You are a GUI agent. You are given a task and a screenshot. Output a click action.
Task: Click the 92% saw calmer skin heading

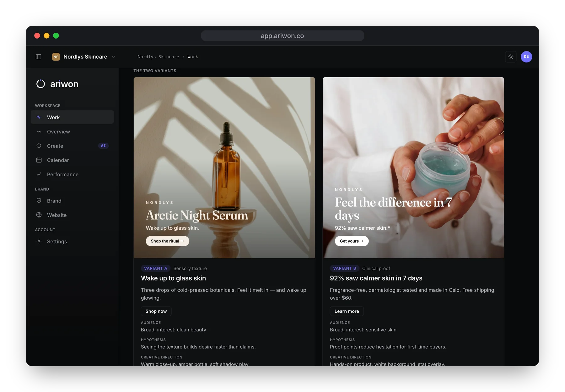click(376, 278)
